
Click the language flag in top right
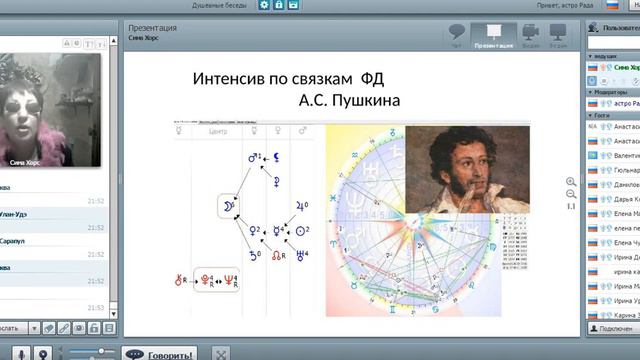coord(612,5)
